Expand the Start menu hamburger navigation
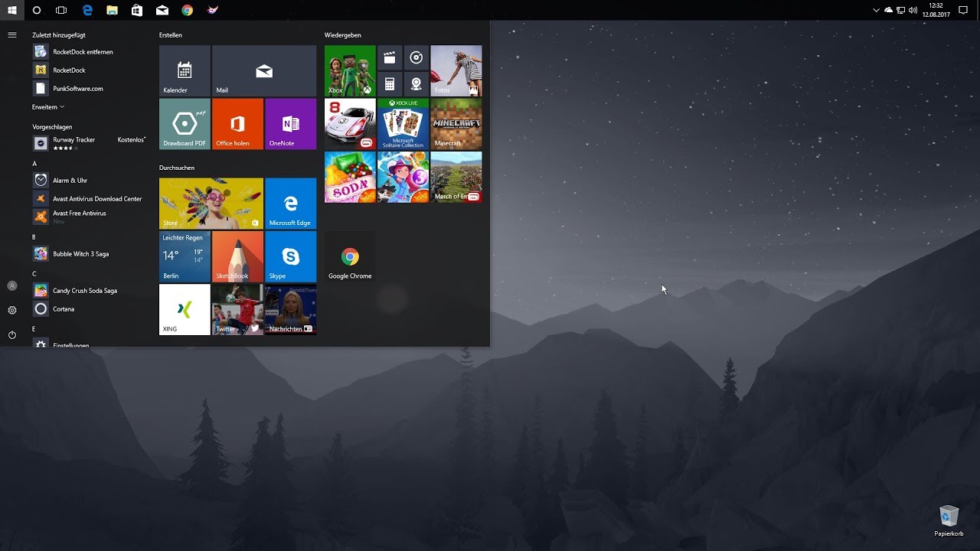This screenshot has height=551, width=980. (x=12, y=35)
